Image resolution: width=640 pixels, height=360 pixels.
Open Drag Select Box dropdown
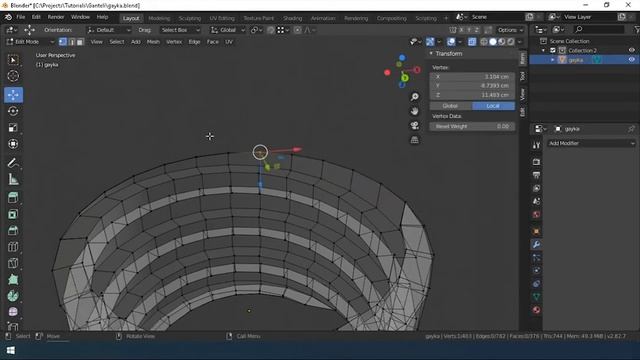(180, 30)
